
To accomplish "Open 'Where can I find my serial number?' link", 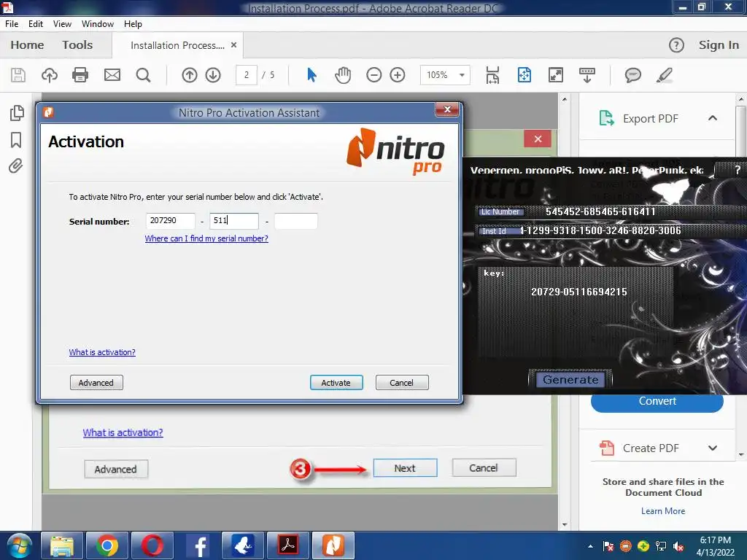I will coord(206,238).
